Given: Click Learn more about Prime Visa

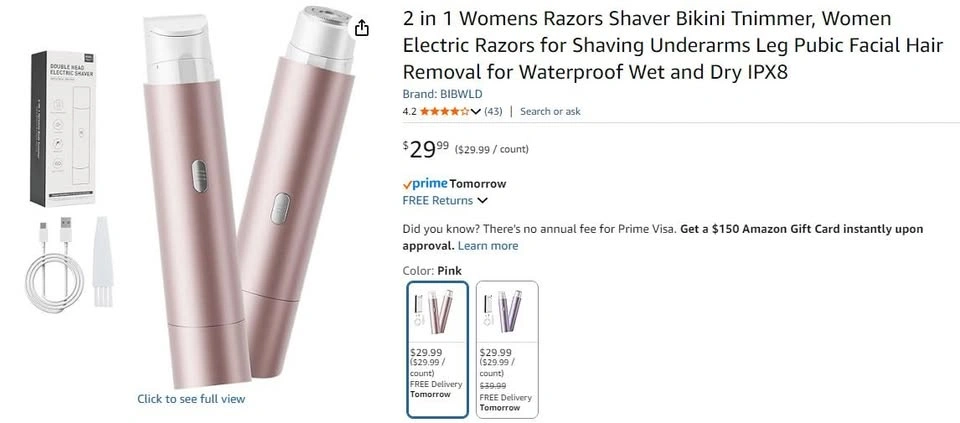Looking at the screenshot, I should pos(488,245).
